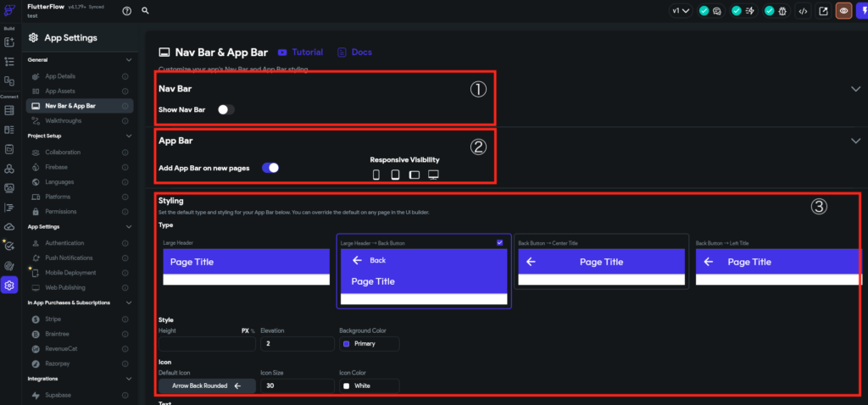Open the search magnifier in top bar
868x405 pixels.
[146, 11]
